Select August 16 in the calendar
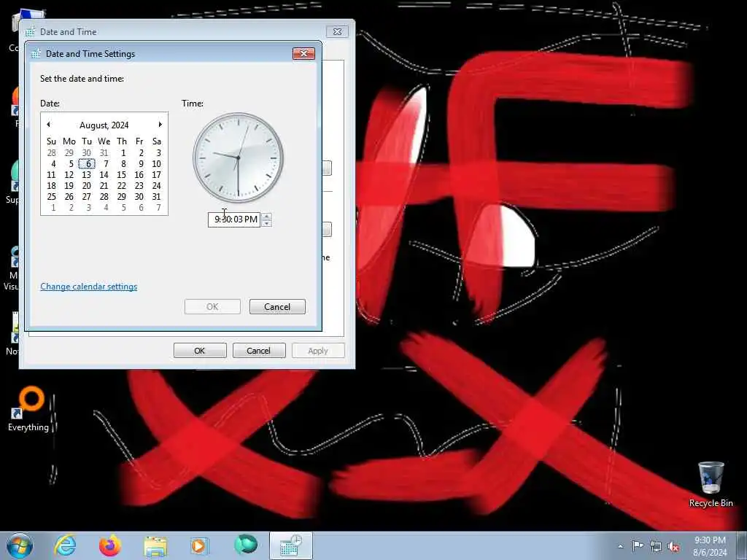747x560 pixels. tap(139, 175)
